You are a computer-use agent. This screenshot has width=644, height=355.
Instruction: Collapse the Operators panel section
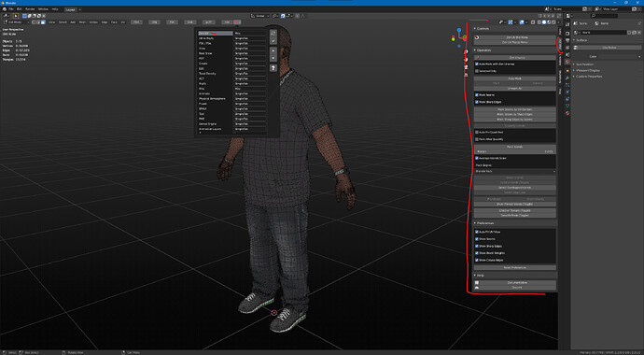tap(474, 50)
